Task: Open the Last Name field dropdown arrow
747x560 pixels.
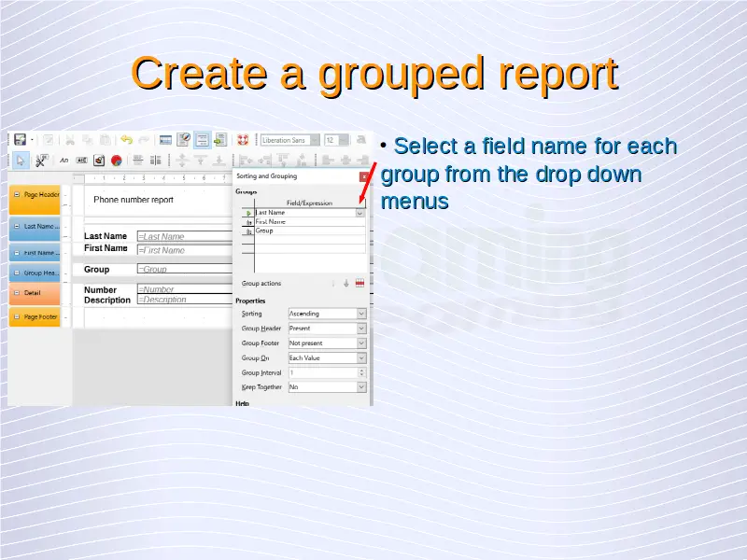Action: pyautogui.click(x=360, y=213)
